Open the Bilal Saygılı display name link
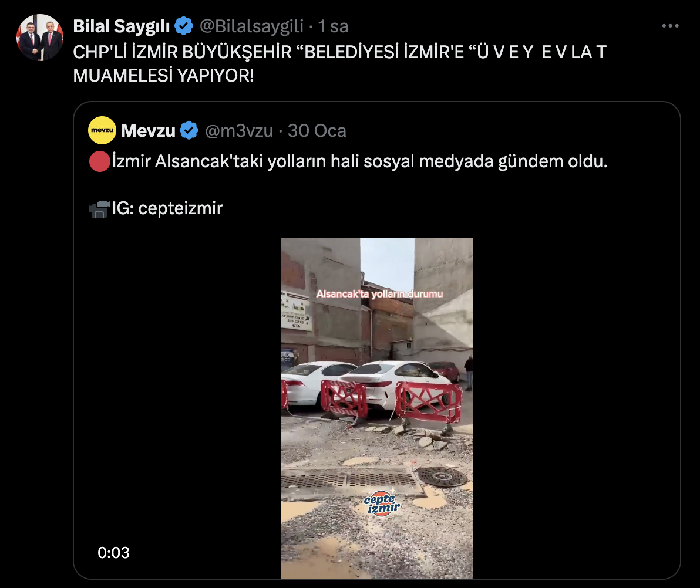The height and width of the screenshot is (588, 700). click(x=122, y=26)
